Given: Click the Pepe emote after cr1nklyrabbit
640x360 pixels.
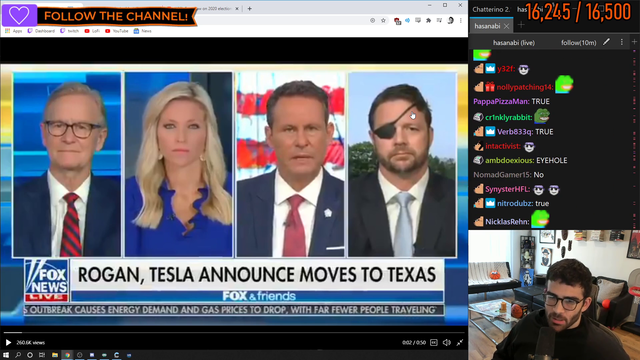Looking at the screenshot, I should [x=542, y=116].
